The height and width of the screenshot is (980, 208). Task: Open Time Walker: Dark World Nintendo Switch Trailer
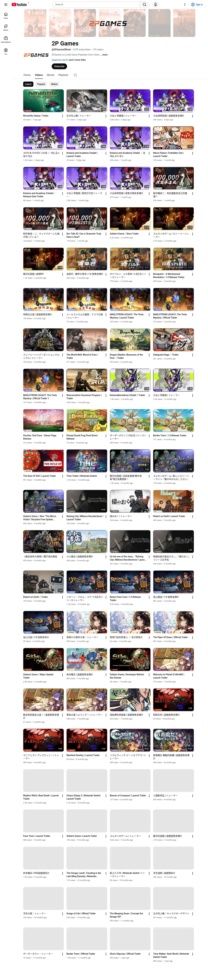point(171,955)
